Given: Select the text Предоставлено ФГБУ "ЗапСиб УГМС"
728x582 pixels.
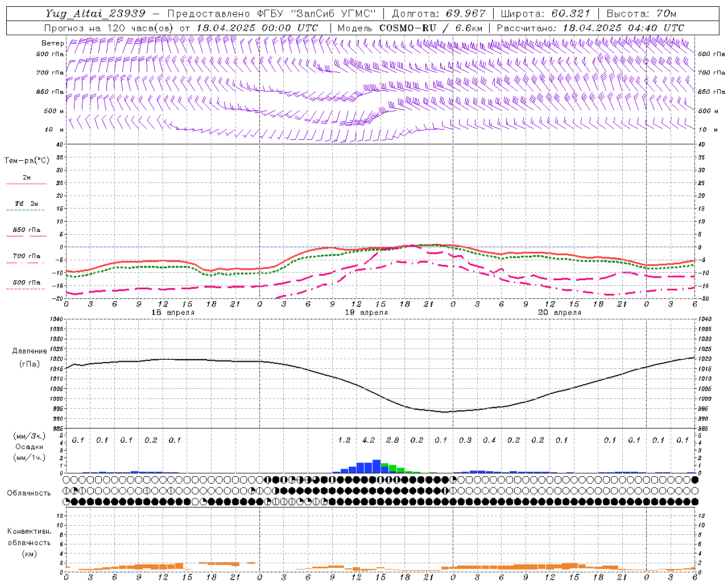Looking at the screenshot, I should pyautogui.click(x=272, y=14).
